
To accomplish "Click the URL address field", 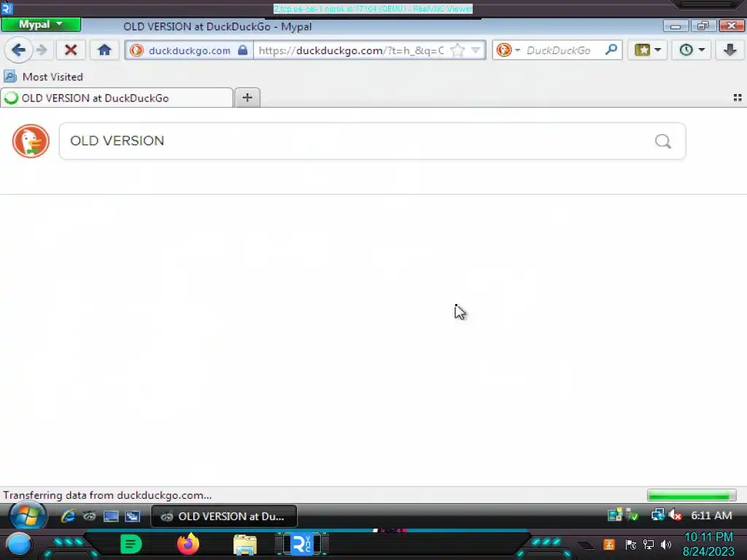I will [351, 50].
